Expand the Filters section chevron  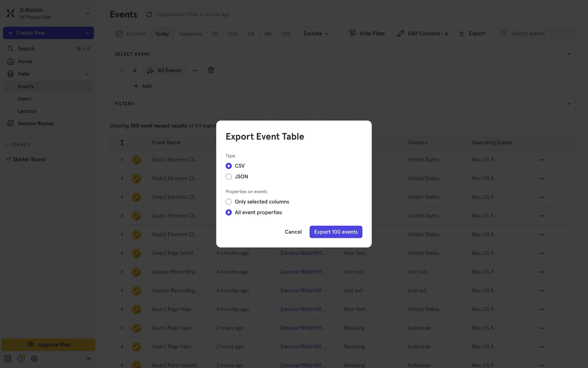(x=569, y=104)
